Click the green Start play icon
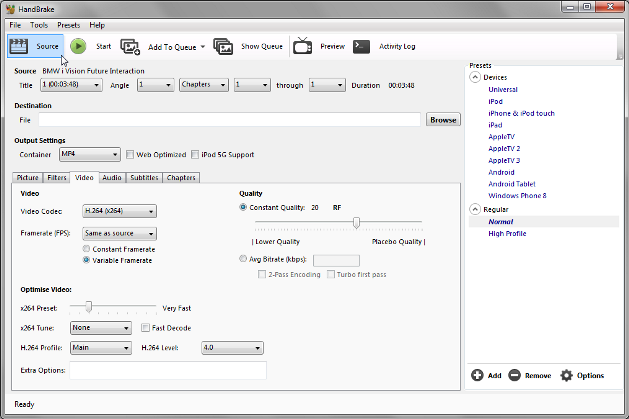 (x=78, y=46)
